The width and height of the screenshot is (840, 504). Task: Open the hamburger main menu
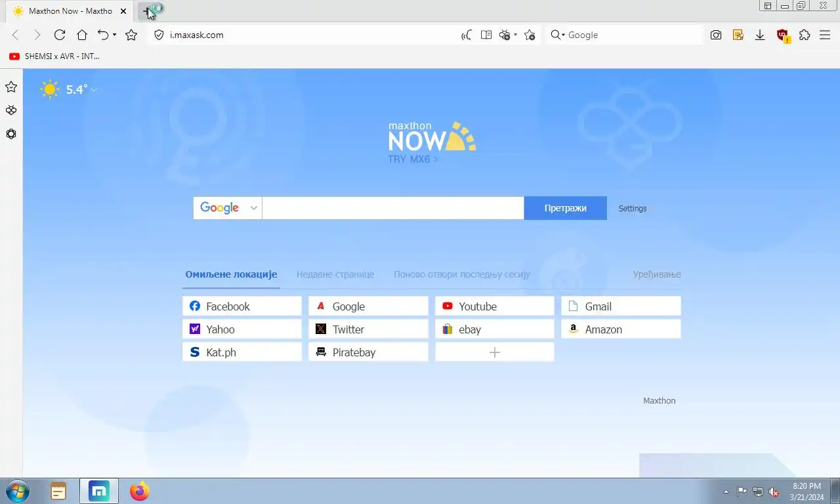click(x=825, y=35)
